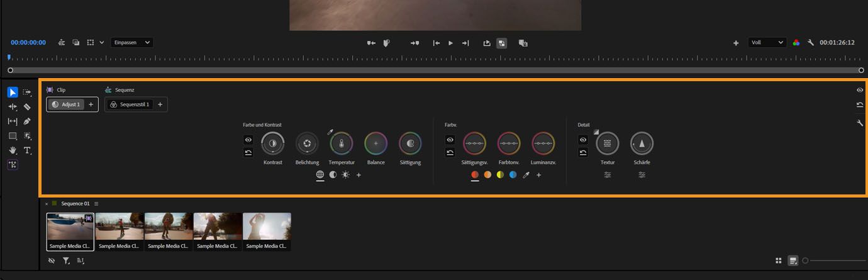Select the Adjust 1 adjustment
Screen dimensions: 868x280
[67, 104]
